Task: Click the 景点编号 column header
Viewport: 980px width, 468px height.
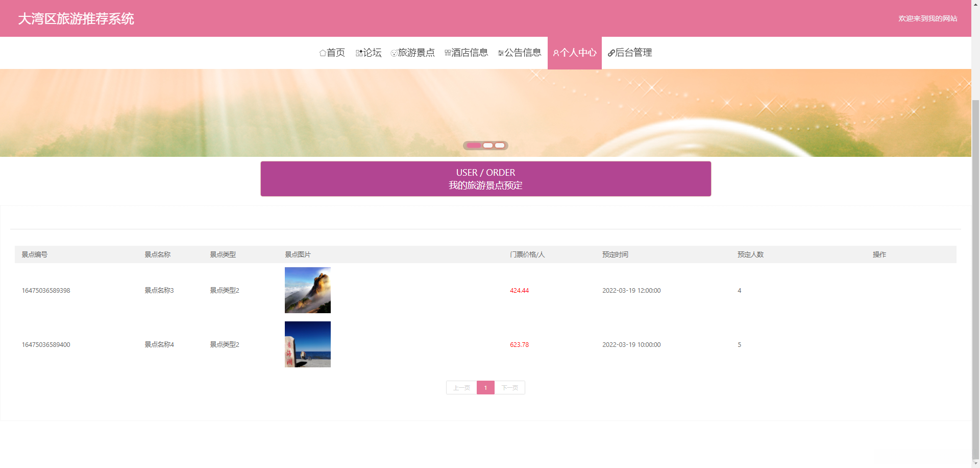Action: click(35, 254)
